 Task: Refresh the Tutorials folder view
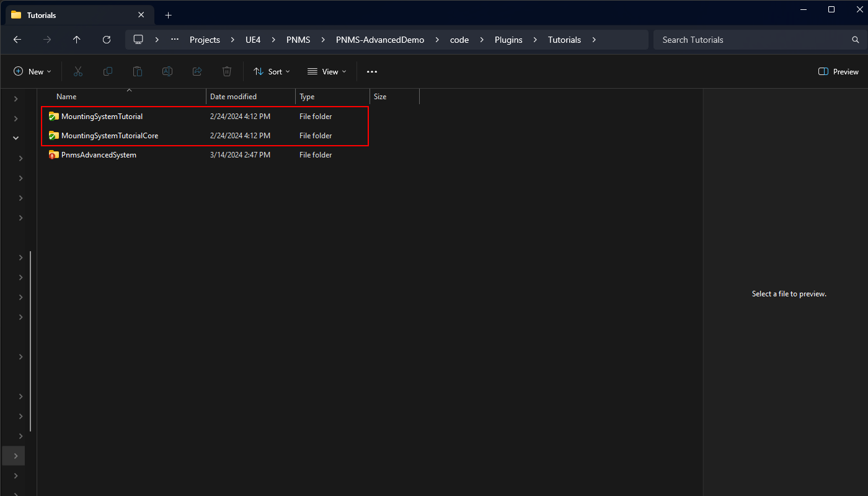107,40
